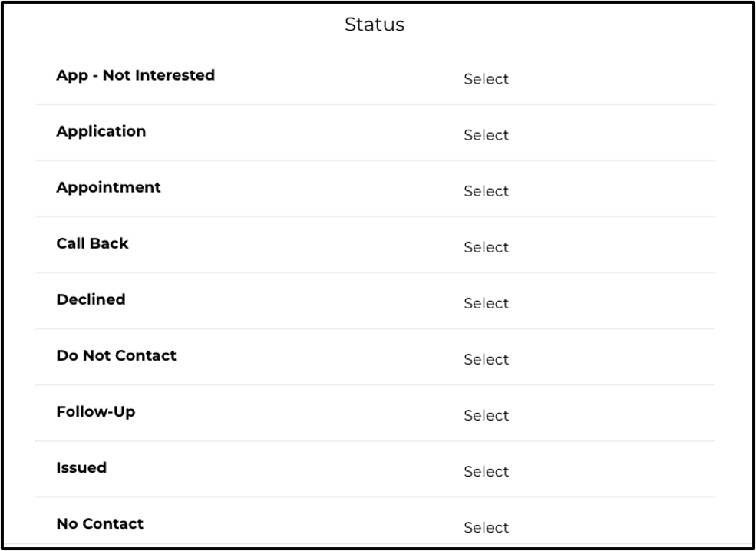Click the Follow-Up status label
Image resolution: width=756 pixels, height=551 pixels.
click(x=96, y=412)
